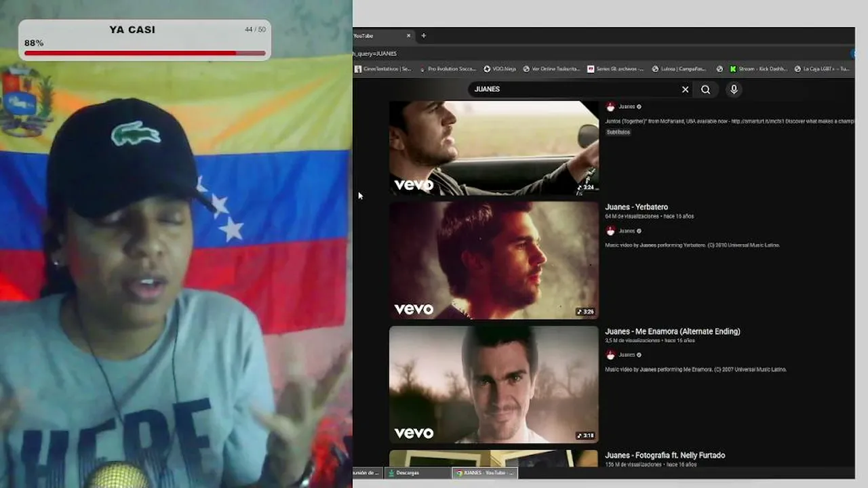Switch to the YouTube browser tab
The image size is (868, 488).
pos(378,36)
